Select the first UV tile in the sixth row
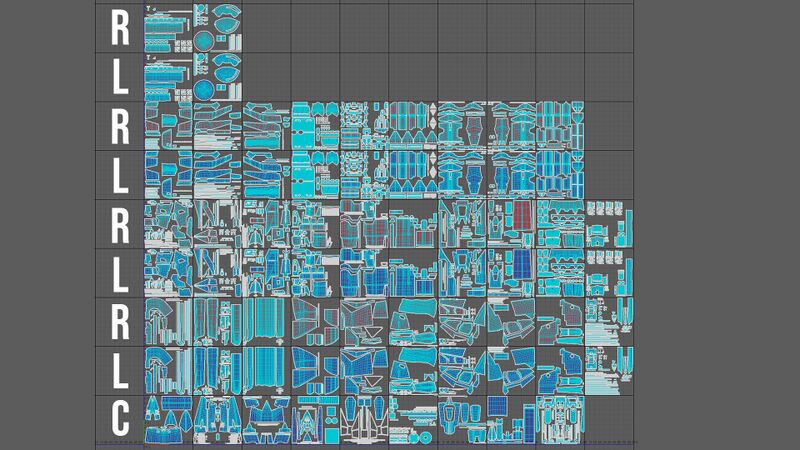800x450 pixels. coord(168,272)
